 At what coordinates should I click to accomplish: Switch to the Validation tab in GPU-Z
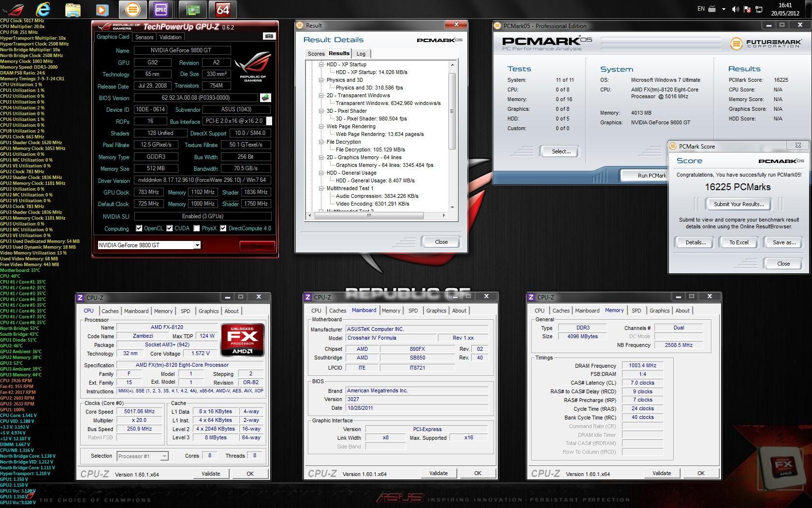170,37
